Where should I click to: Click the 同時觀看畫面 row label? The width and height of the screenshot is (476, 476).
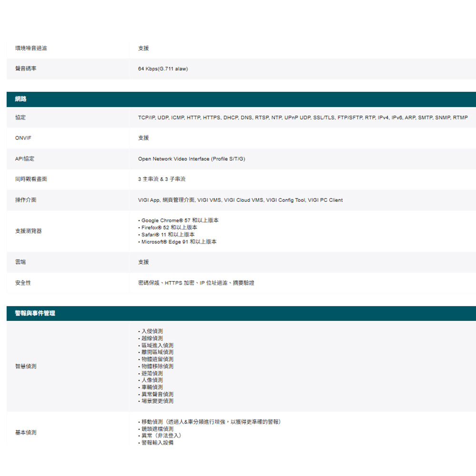pyautogui.click(x=31, y=179)
